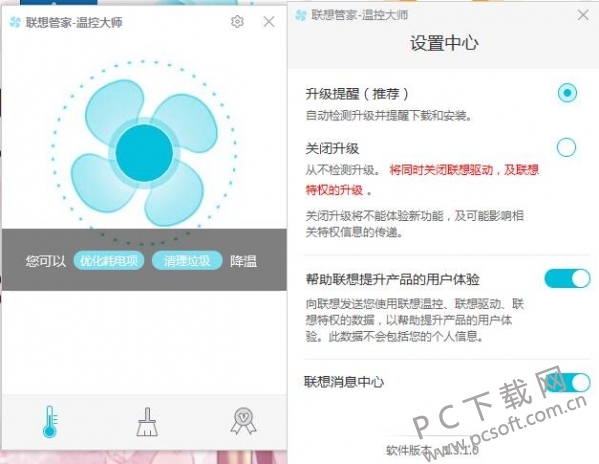The width and height of the screenshot is (599, 464).
Task: Select the 升级提醒 (推荐) radio button
Action: 567,92
